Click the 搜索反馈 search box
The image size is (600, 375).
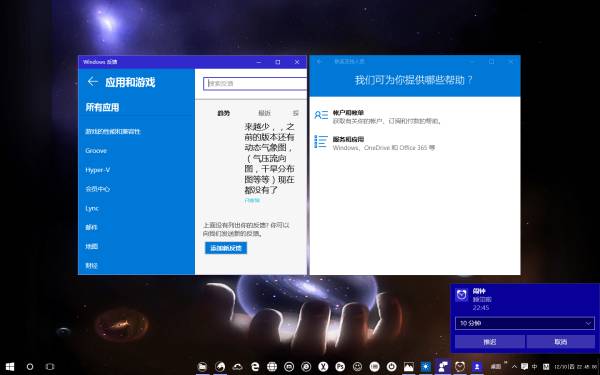coord(255,83)
